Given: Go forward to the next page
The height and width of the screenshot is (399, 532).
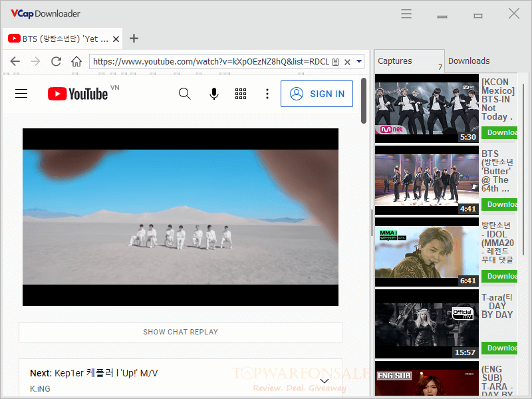Looking at the screenshot, I should point(35,61).
